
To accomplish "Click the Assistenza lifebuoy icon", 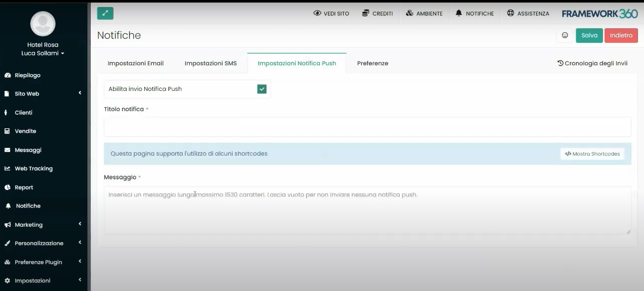I will tap(511, 13).
